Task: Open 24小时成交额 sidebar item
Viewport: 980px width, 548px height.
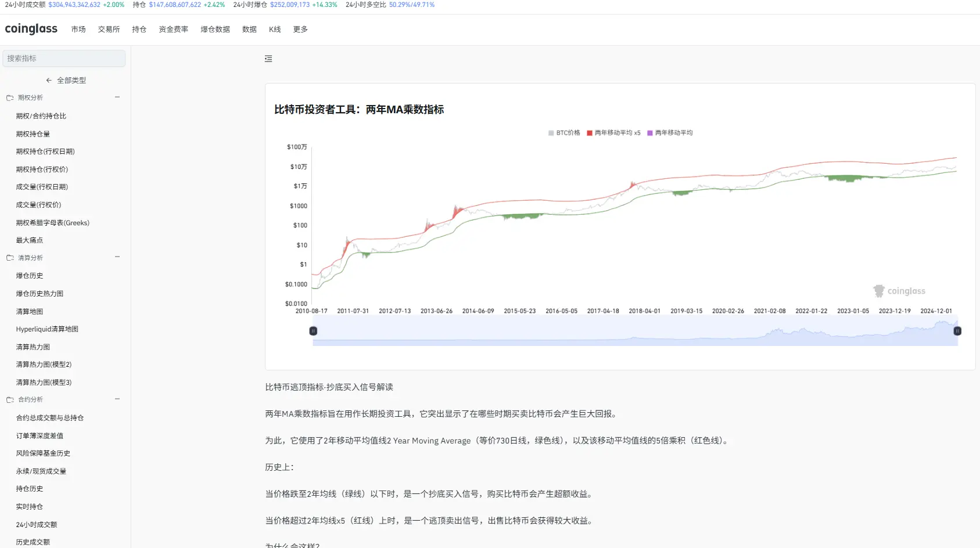Action: pos(37,525)
